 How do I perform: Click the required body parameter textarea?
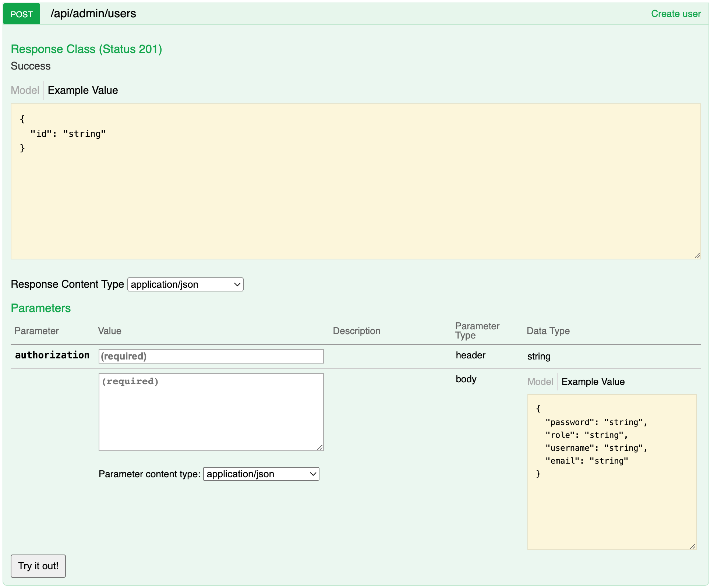[211, 411]
